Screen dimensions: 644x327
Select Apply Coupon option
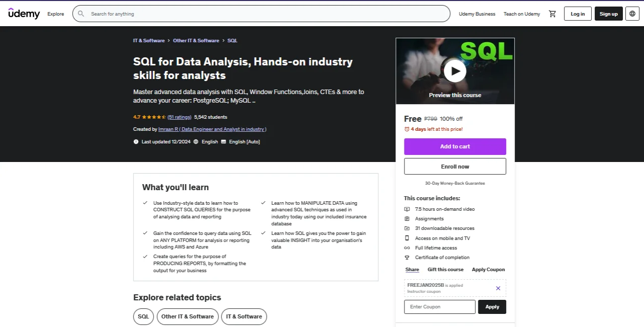[488, 270]
